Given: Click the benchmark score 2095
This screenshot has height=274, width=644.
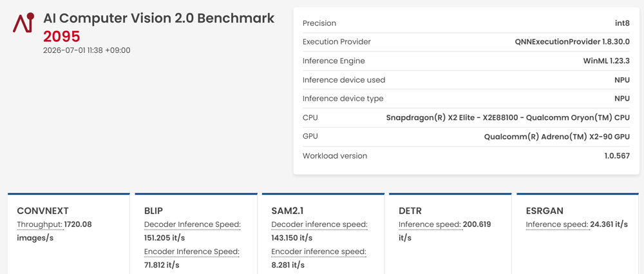Looking at the screenshot, I should (62, 37).
